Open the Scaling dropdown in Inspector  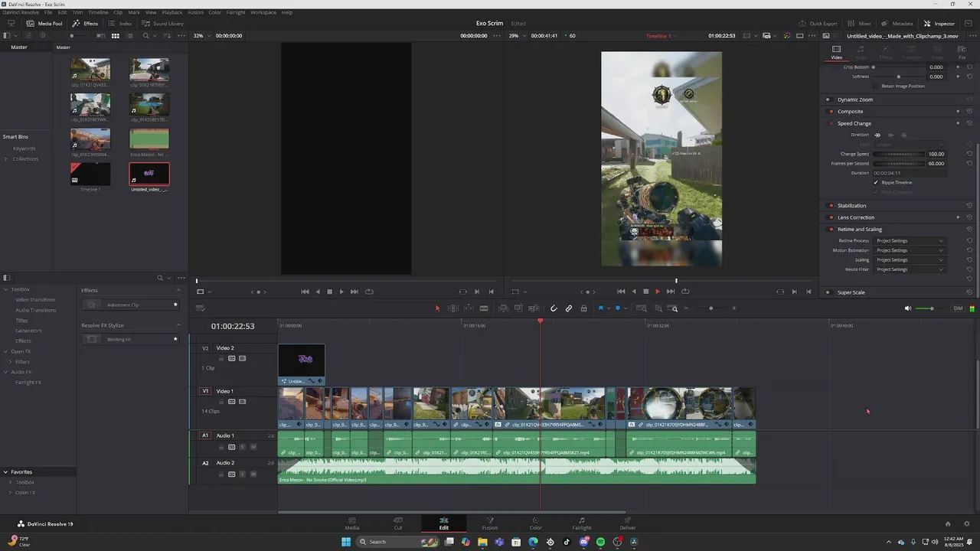(910, 260)
